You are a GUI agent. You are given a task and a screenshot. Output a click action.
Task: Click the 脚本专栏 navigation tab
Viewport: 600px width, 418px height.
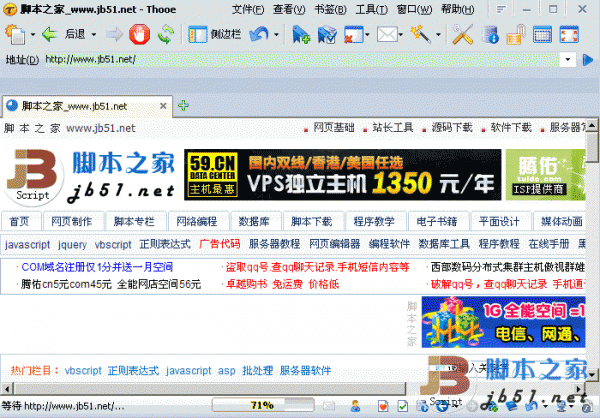tap(134, 221)
